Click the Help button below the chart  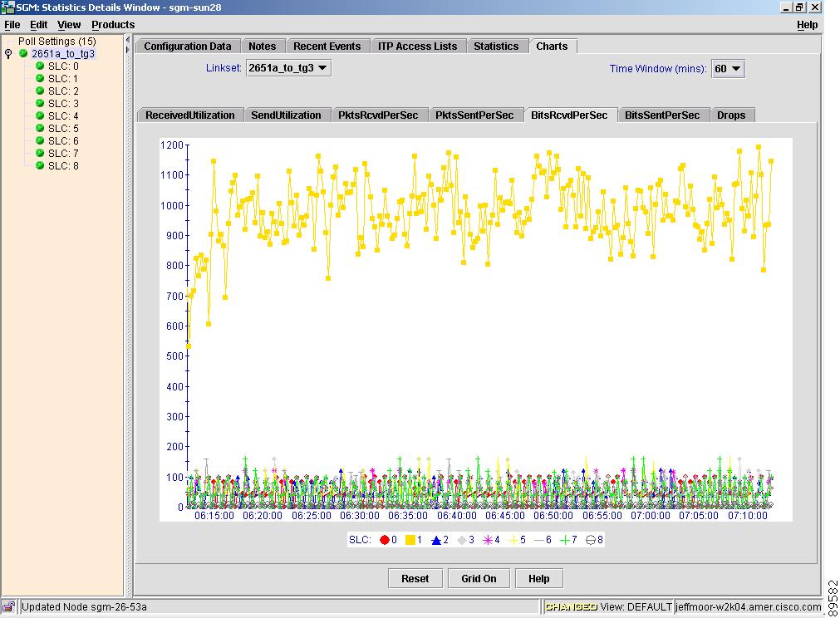point(538,579)
